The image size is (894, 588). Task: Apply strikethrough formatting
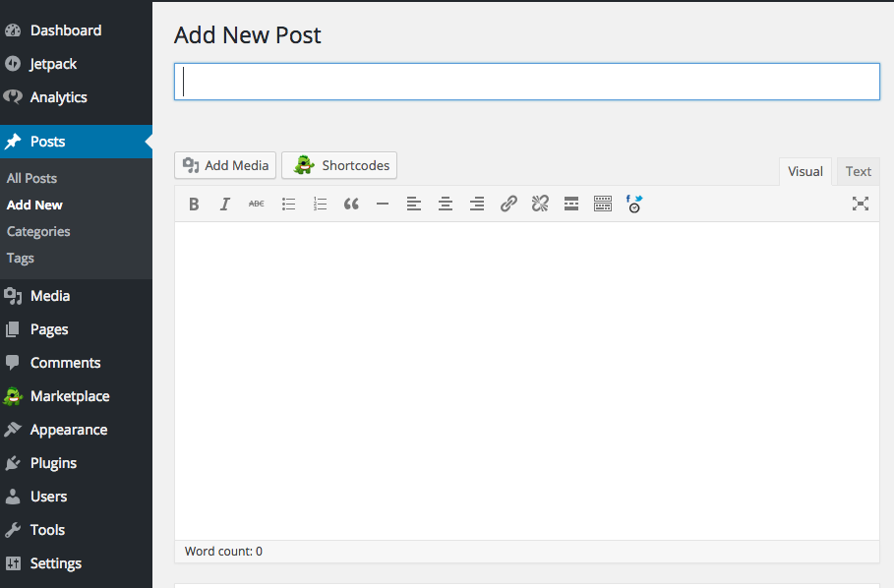(257, 204)
